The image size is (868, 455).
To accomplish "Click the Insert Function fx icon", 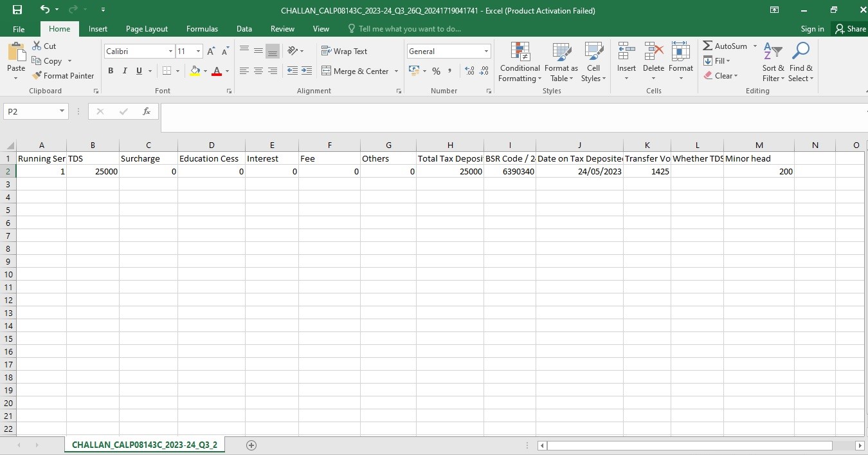I will 147,111.
